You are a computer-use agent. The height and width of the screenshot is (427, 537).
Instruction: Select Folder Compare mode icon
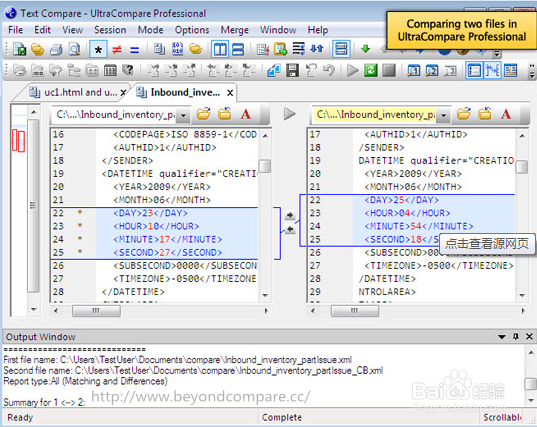pyautogui.click(x=196, y=49)
